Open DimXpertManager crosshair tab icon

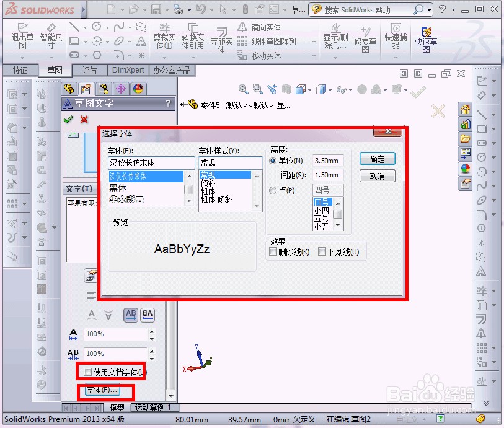pos(121,89)
